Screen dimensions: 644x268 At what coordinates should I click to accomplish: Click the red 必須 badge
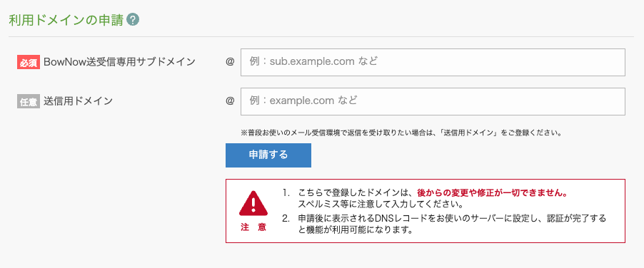pos(29,62)
